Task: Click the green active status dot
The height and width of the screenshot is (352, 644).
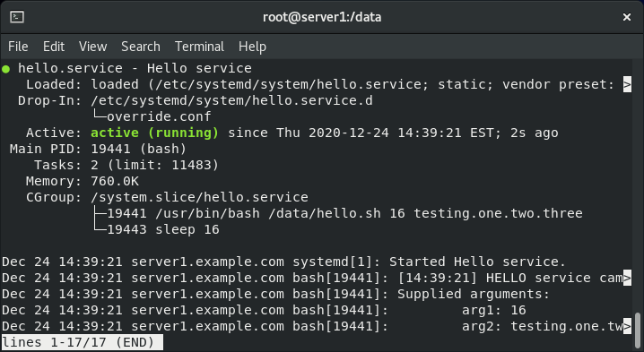Action: [x=5, y=68]
